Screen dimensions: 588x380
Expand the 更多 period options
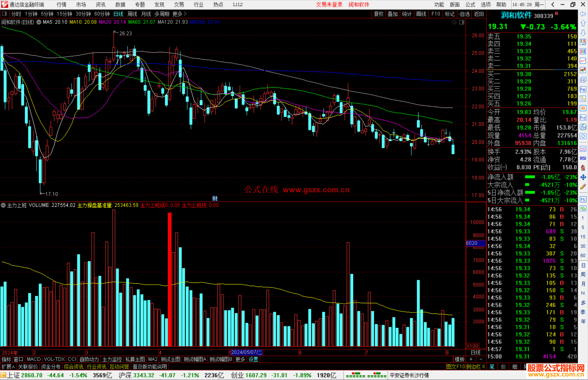[x=179, y=14]
